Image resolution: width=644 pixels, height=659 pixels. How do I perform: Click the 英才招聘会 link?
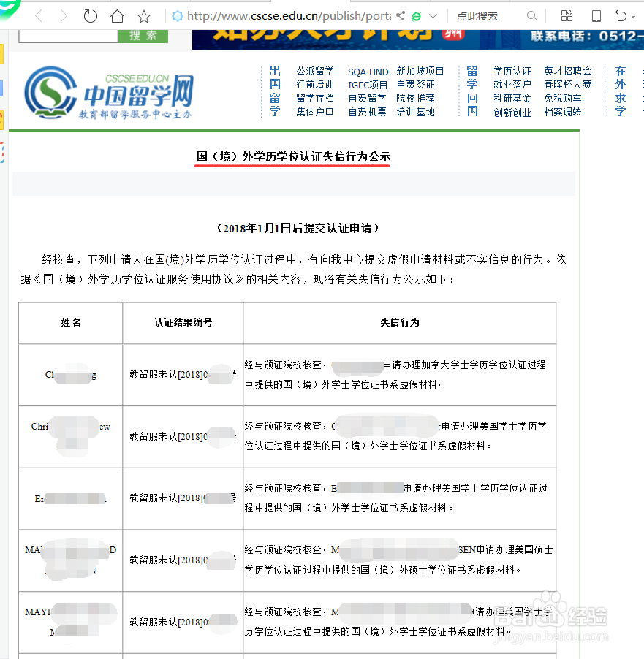pos(568,71)
